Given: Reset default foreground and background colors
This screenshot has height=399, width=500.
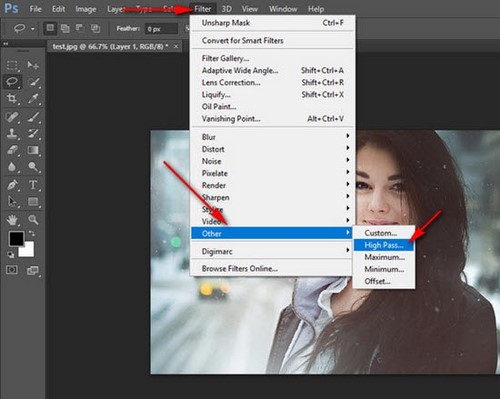Looking at the screenshot, I should tap(11, 255).
